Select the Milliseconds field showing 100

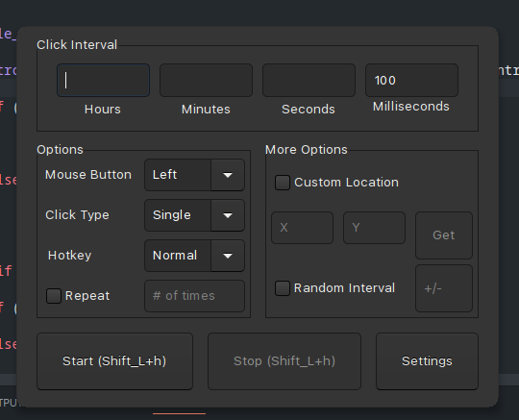pyautogui.click(x=411, y=81)
